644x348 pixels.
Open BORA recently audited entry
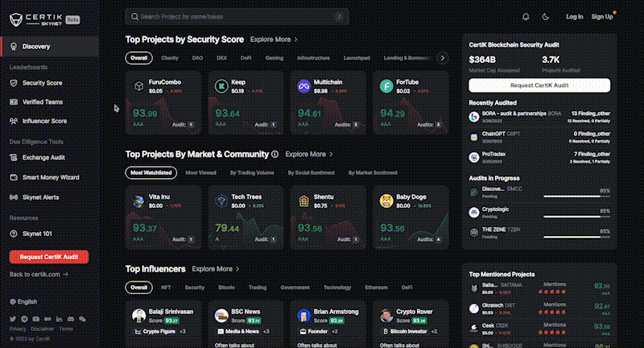click(539, 117)
